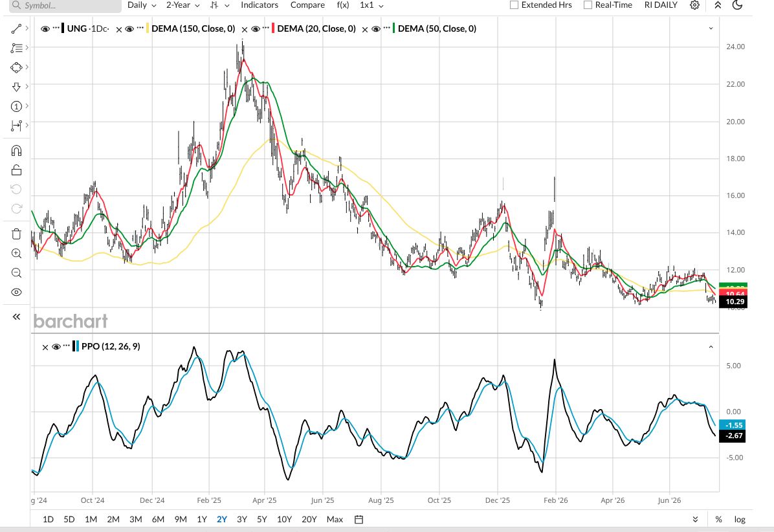
Task: Select the measurement range tool
Action: pyautogui.click(x=16, y=126)
